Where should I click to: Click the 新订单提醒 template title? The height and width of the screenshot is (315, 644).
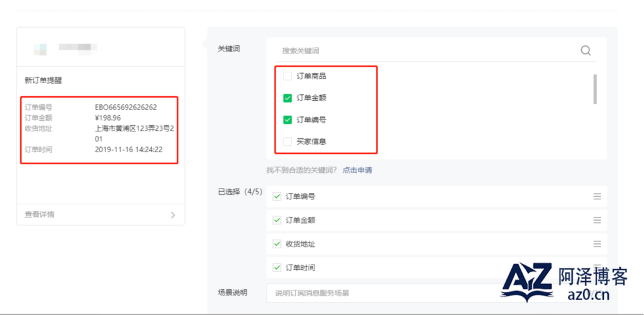coord(43,81)
